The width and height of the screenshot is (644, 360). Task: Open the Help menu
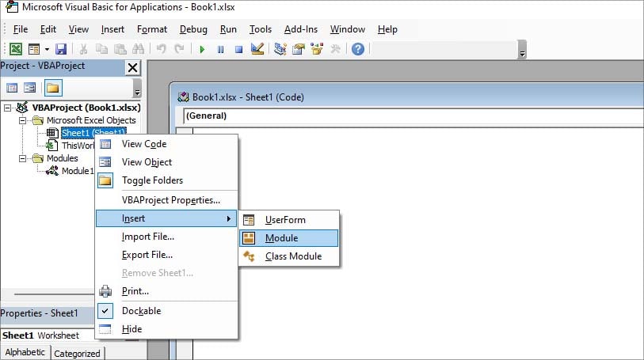coord(387,29)
